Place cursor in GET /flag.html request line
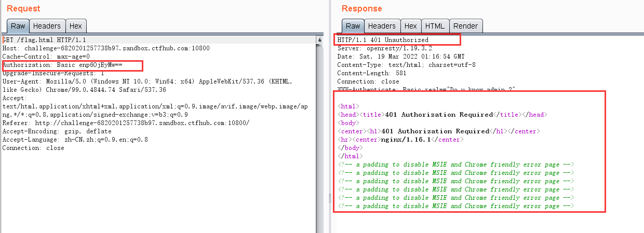Image resolution: width=644 pixels, height=233 pixels. [44, 40]
